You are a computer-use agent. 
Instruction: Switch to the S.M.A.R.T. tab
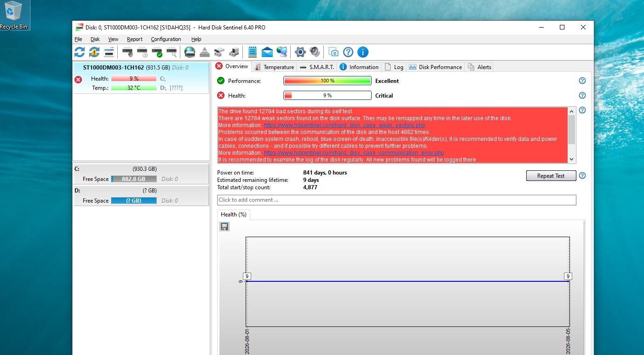click(x=316, y=67)
